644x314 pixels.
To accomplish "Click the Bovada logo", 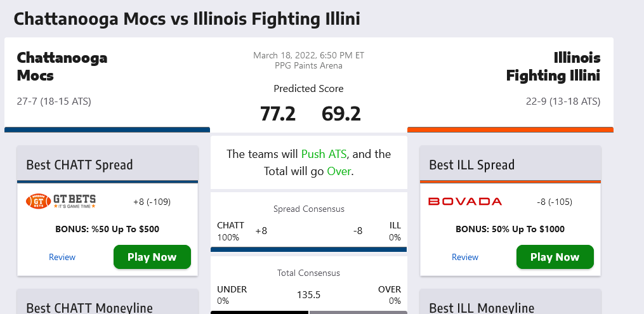I will (x=465, y=202).
